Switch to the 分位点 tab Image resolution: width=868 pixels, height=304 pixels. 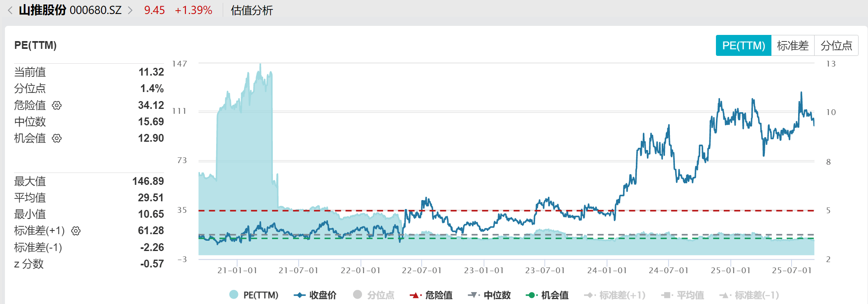tap(836, 46)
